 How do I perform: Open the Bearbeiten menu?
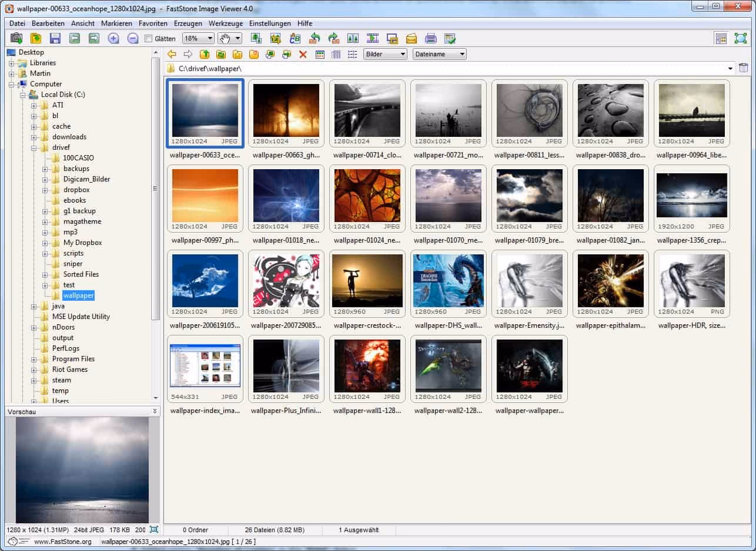pos(48,23)
